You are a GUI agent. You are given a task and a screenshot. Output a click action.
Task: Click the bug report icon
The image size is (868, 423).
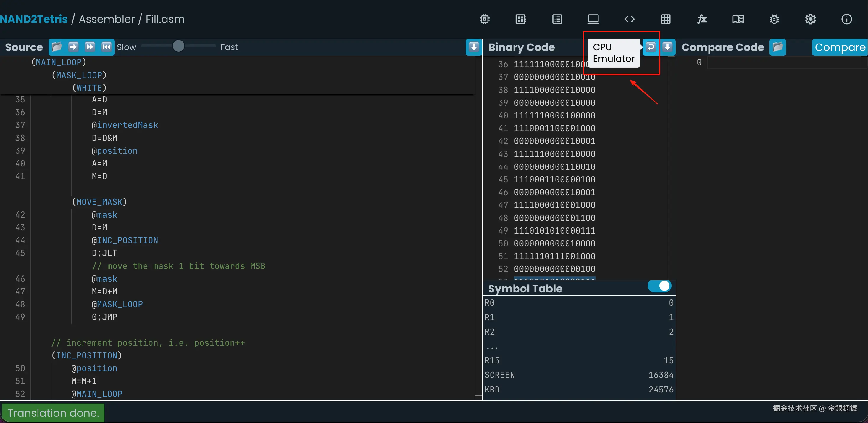[774, 19]
